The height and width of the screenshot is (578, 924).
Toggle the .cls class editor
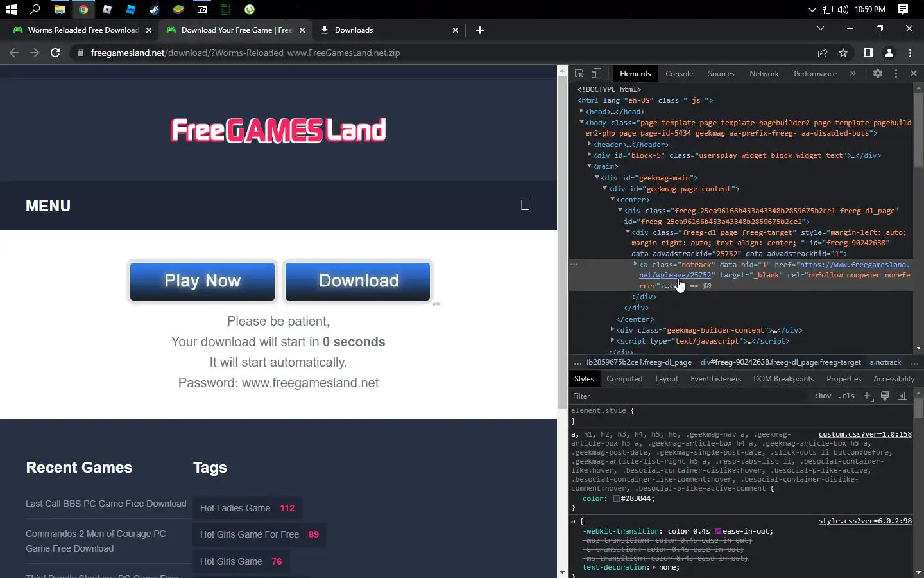point(847,396)
